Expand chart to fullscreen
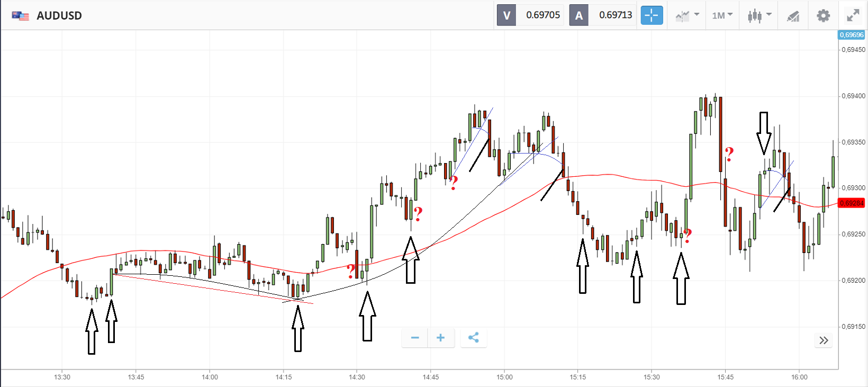868x387 pixels. pyautogui.click(x=853, y=15)
